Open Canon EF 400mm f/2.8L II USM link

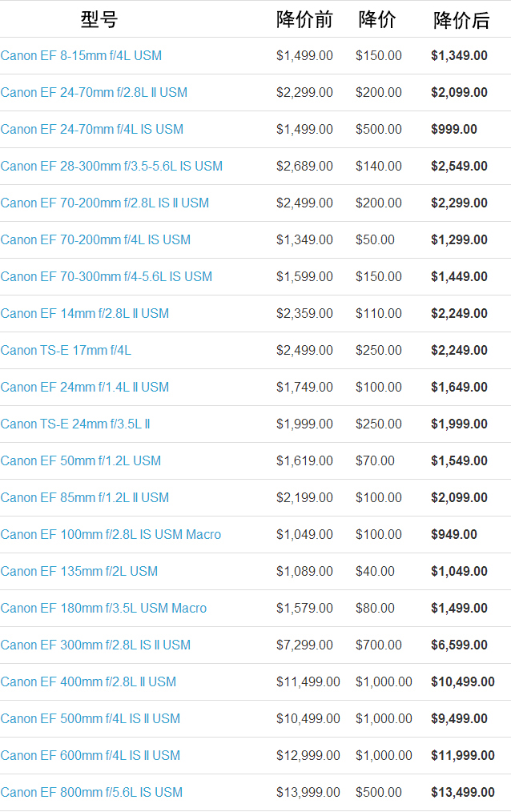coord(88,682)
